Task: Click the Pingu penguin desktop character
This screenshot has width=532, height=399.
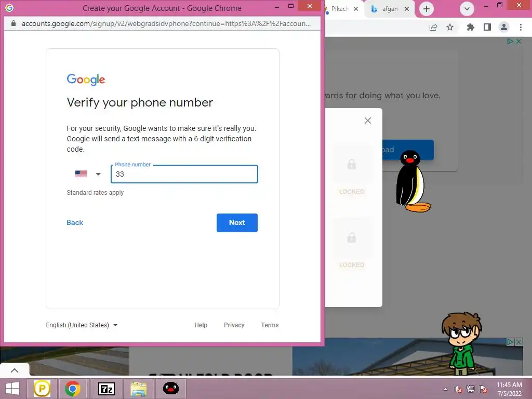Action: pyautogui.click(x=413, y=181)
